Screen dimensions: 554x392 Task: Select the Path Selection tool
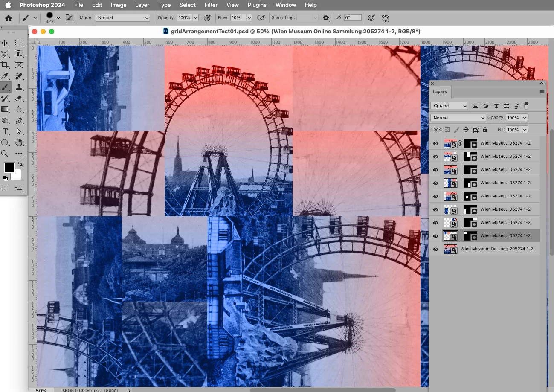click(x=19, y=131)
